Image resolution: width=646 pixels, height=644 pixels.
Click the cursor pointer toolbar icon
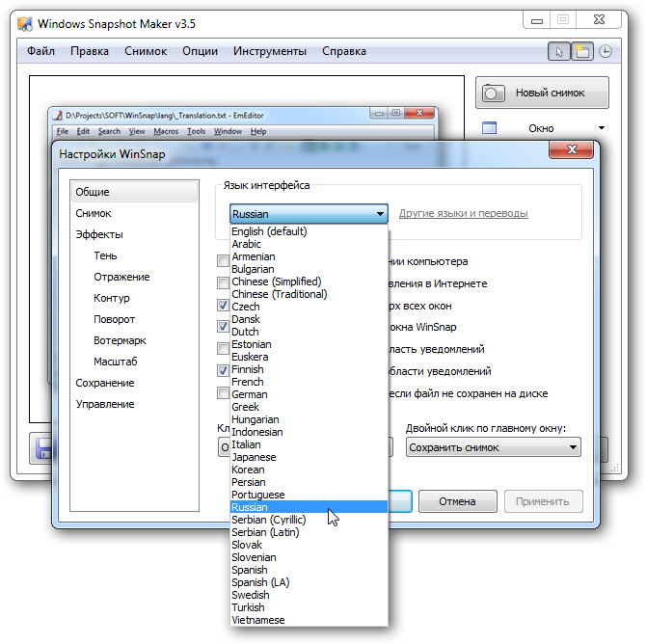pos(559,51)
